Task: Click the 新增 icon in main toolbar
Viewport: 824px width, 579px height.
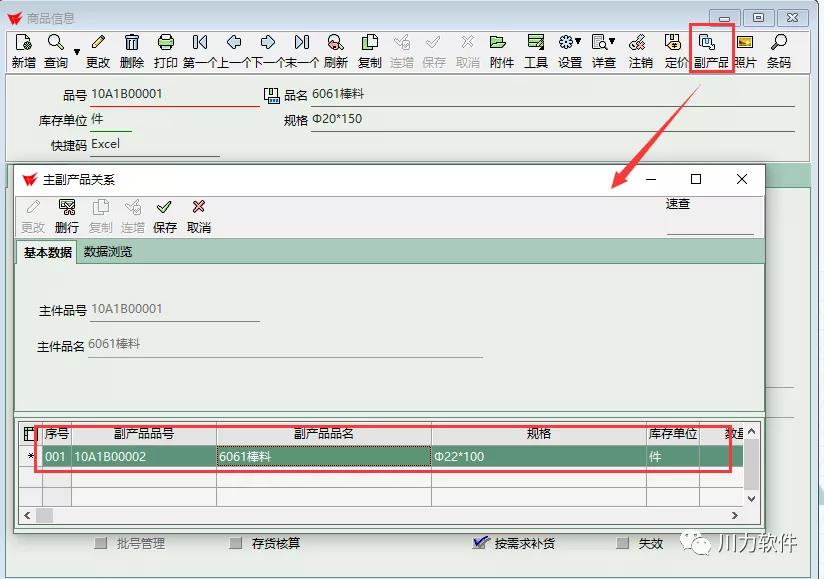Action: pyautogui.click(x=23, y=43)
